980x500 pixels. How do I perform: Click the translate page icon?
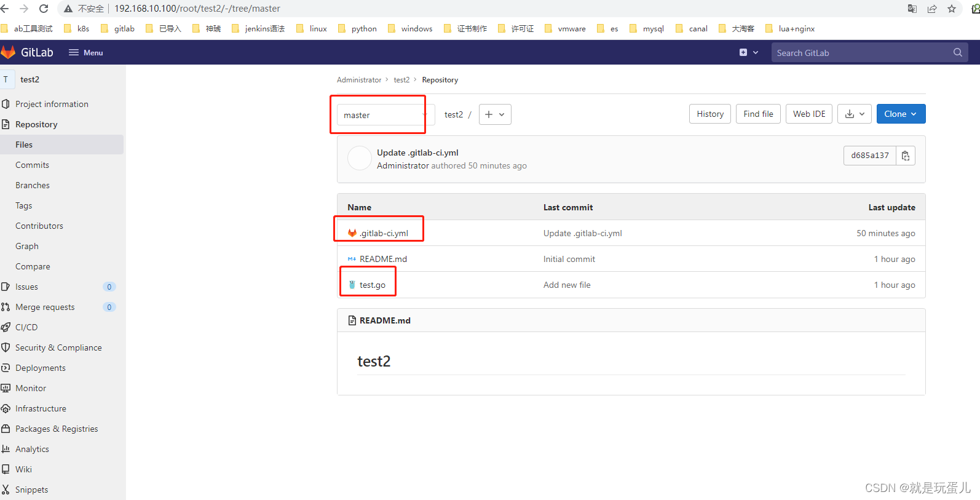pyautogui.click(x=912, y=9)
